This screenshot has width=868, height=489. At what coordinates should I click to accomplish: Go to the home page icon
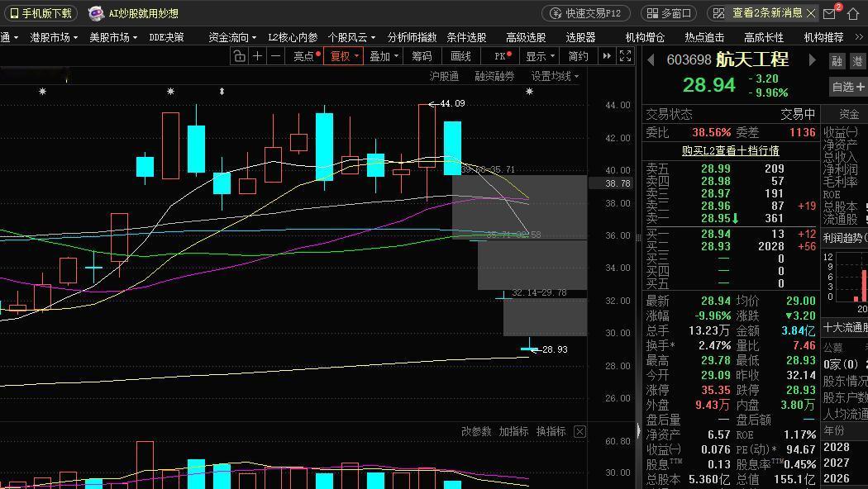tap(853, 13)
